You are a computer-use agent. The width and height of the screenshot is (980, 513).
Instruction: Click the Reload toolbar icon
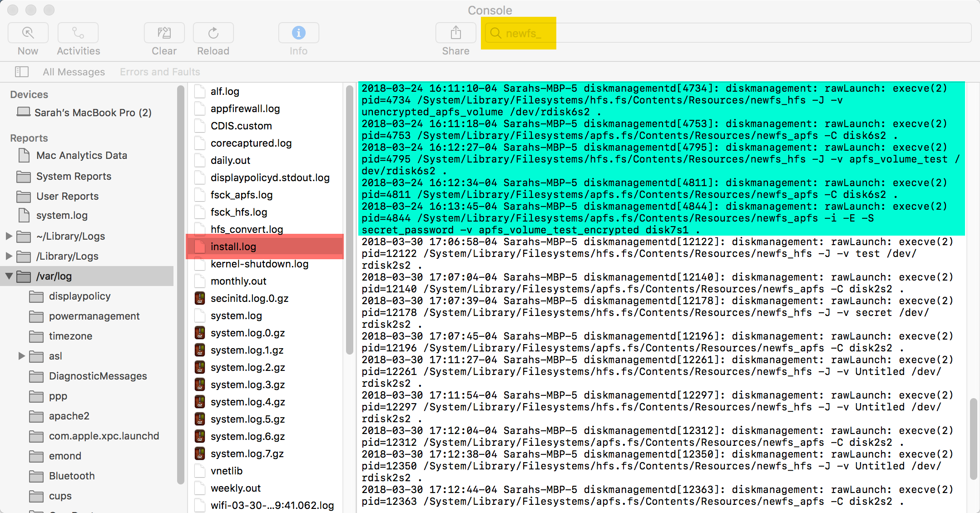click(x=213, y=33)
